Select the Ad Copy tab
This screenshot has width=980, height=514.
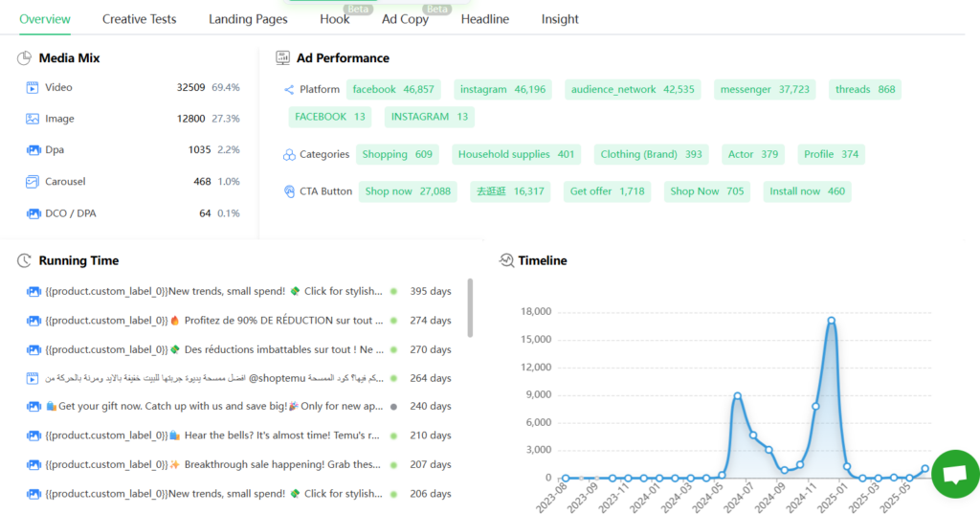(405, 19)
